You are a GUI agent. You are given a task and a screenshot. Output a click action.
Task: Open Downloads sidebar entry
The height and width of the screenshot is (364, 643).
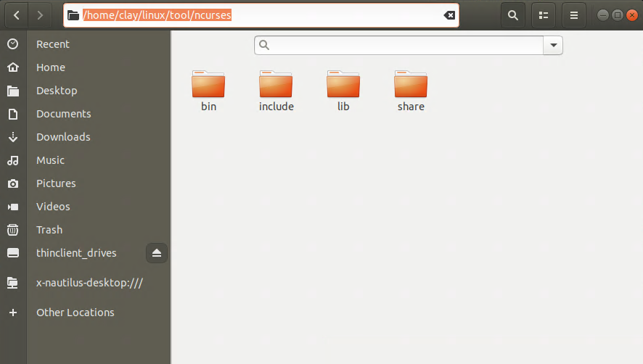(x=63, y=137)
